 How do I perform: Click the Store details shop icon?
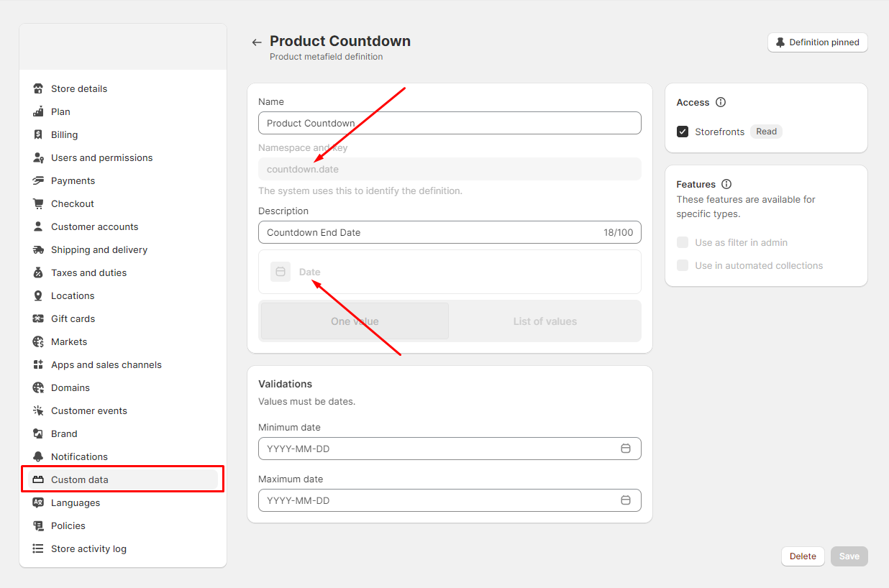click(38, 88)
